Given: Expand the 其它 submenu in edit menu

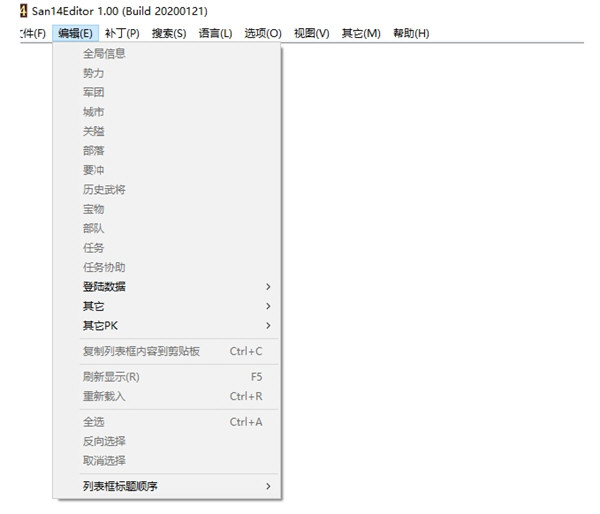Looking at the screenshot, I should 167,306.
